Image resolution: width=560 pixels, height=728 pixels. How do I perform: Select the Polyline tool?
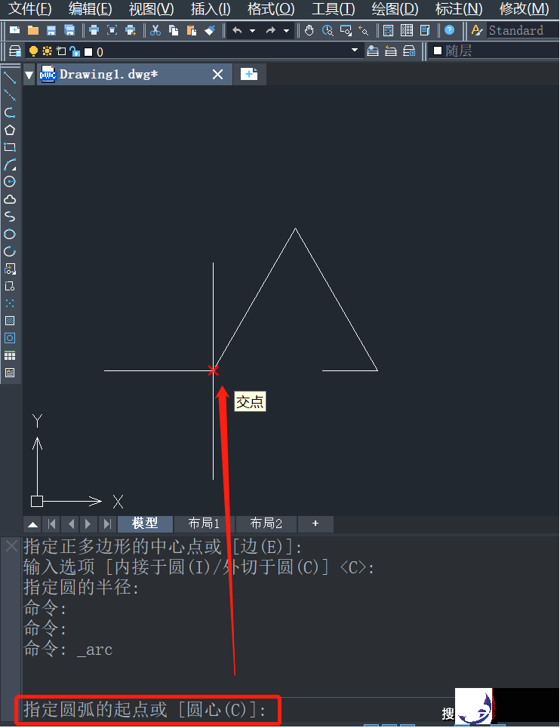pos(10,113)
